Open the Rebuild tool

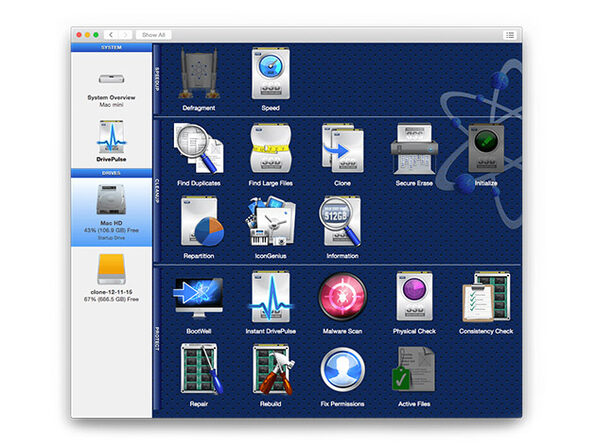click(x=271, y=375)
